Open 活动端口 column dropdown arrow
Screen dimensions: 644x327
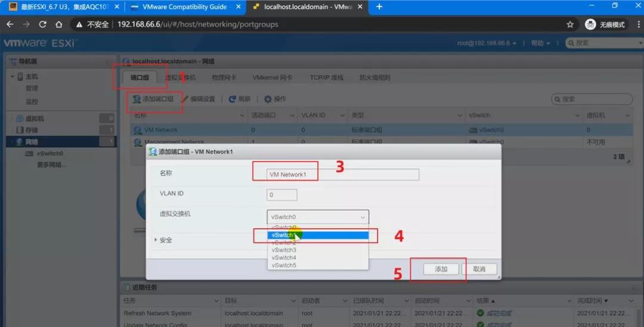(292, 116)
